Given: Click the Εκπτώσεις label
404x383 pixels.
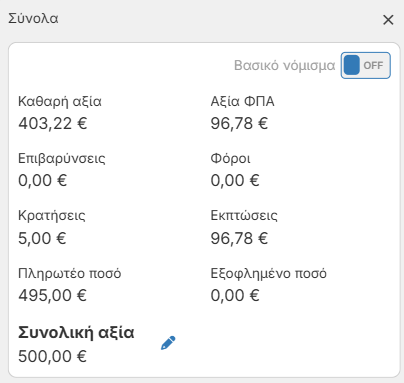Looking at the screenshot, I should [244, 216].
